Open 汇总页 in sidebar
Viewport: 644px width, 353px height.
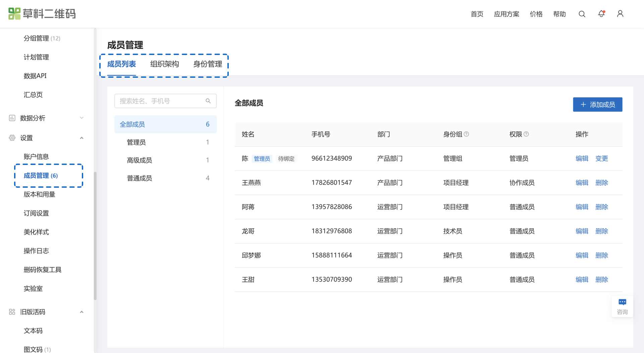pyautogui.click(x=33, y=95)
